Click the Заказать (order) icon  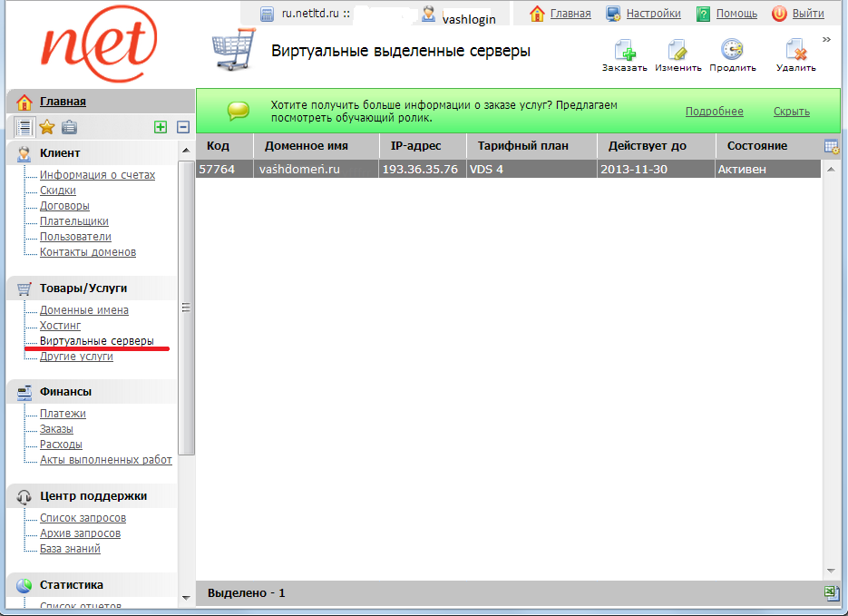pos(624,53)
